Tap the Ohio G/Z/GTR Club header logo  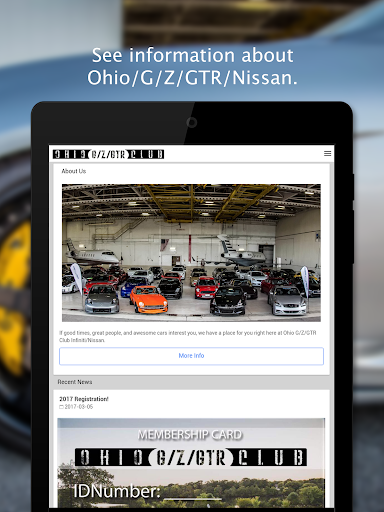pyautogui.click(x=108, y=154)
